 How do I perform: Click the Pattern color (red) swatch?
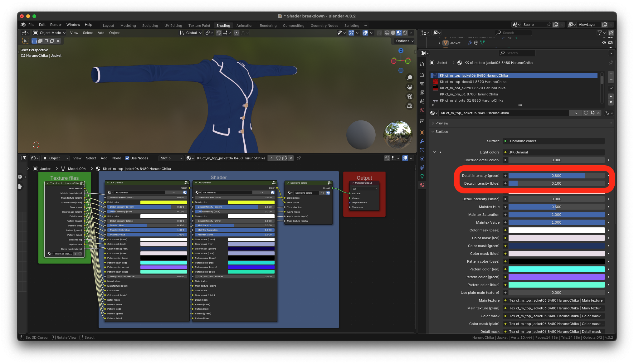556,269
